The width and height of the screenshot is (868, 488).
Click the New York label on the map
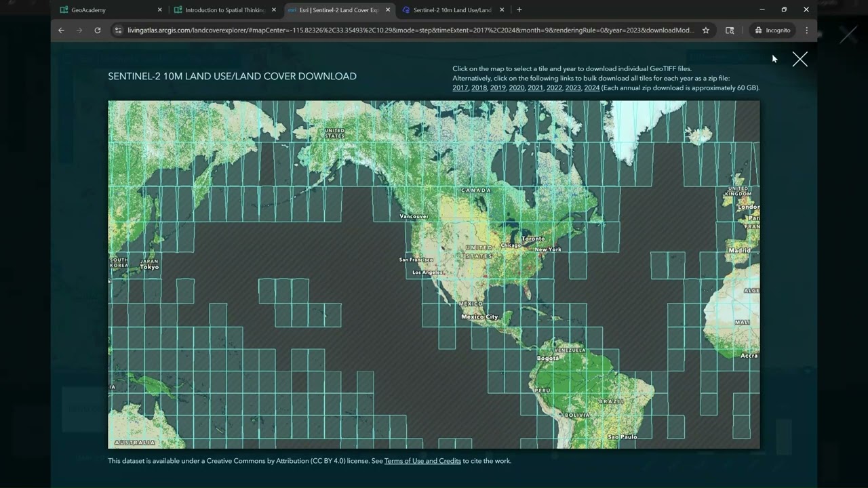548,249
